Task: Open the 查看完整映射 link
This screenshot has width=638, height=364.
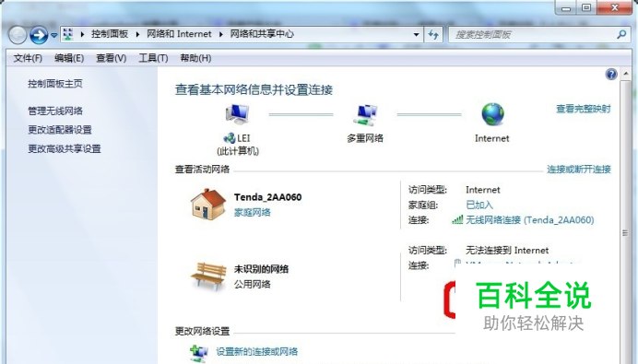Action: coord(584,109)
